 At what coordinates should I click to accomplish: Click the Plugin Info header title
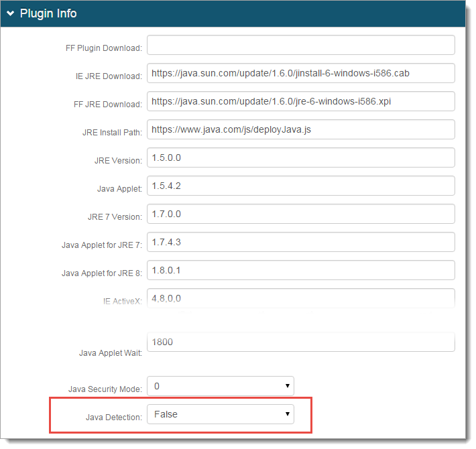tap(48, 13)
